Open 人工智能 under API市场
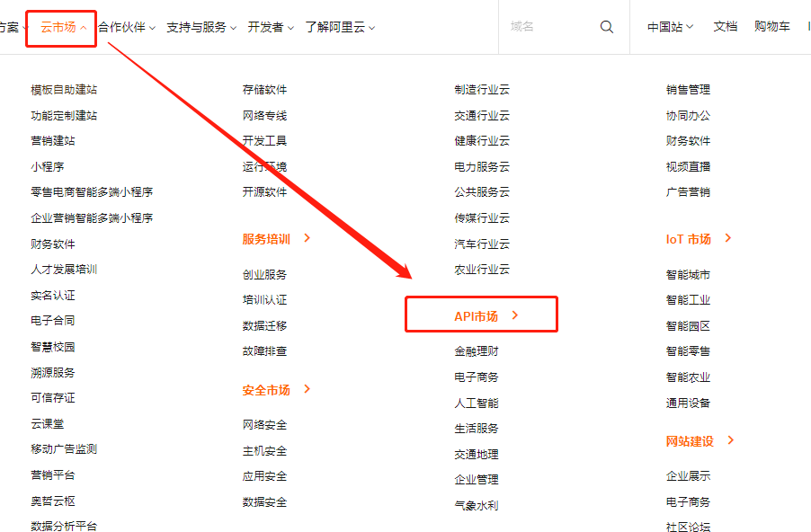The height and width of the screenshot is (532, 811). (477, 403)
